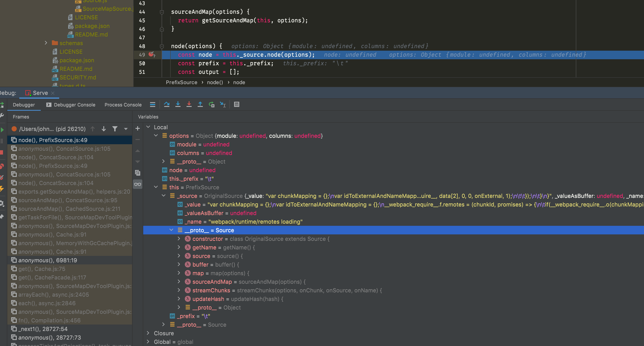This screenshot has height=346, width=644.
Task: Expand the __proto__ = Object under options
Action: 164,161
